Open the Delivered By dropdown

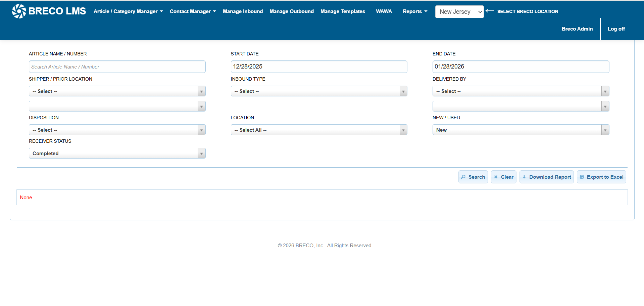521,91
